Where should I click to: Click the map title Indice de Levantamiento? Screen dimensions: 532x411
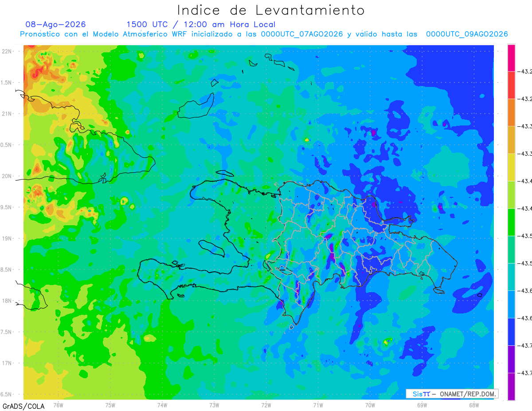[x=271, y=10]
